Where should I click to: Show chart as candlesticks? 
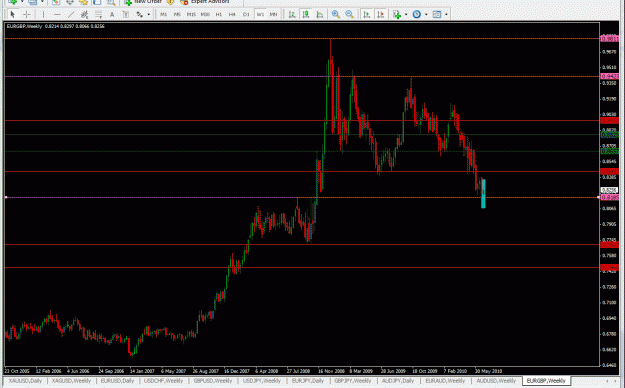(x=306, y=14)
